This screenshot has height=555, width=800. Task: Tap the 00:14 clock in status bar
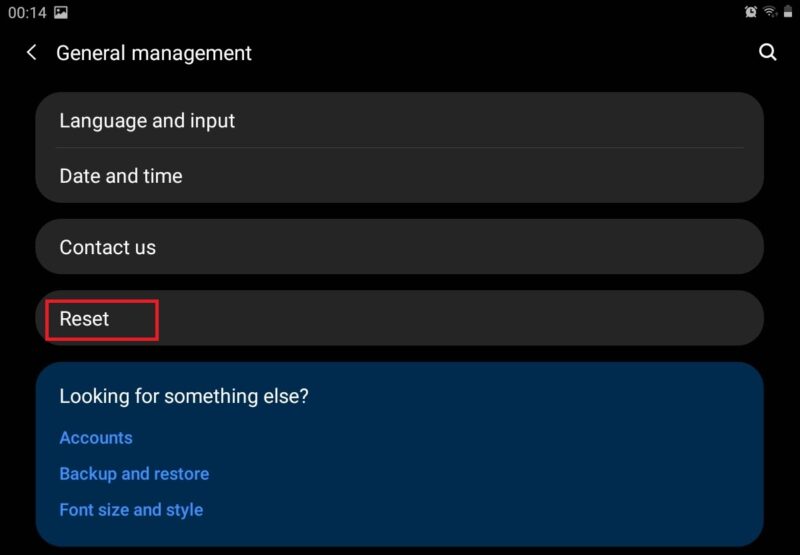27,12
